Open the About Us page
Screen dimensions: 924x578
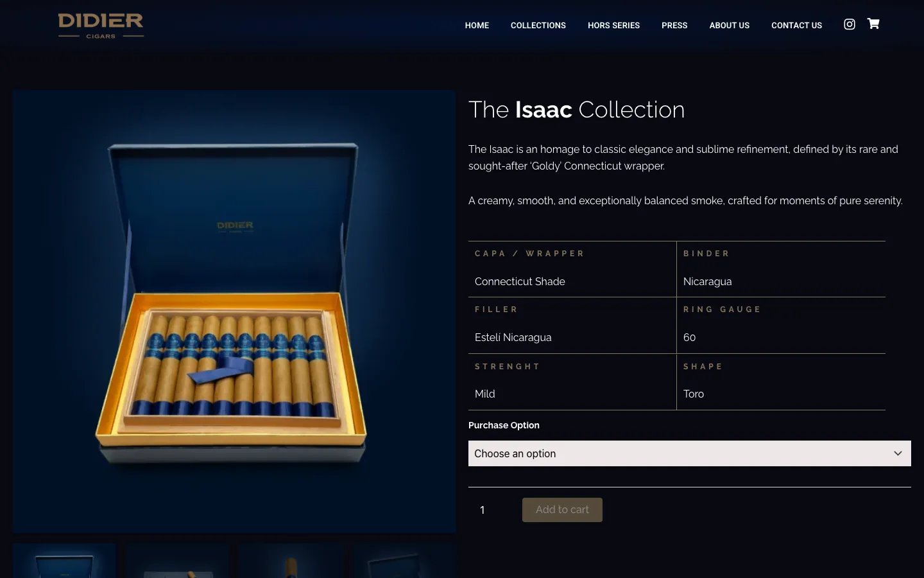click(729, 26)
